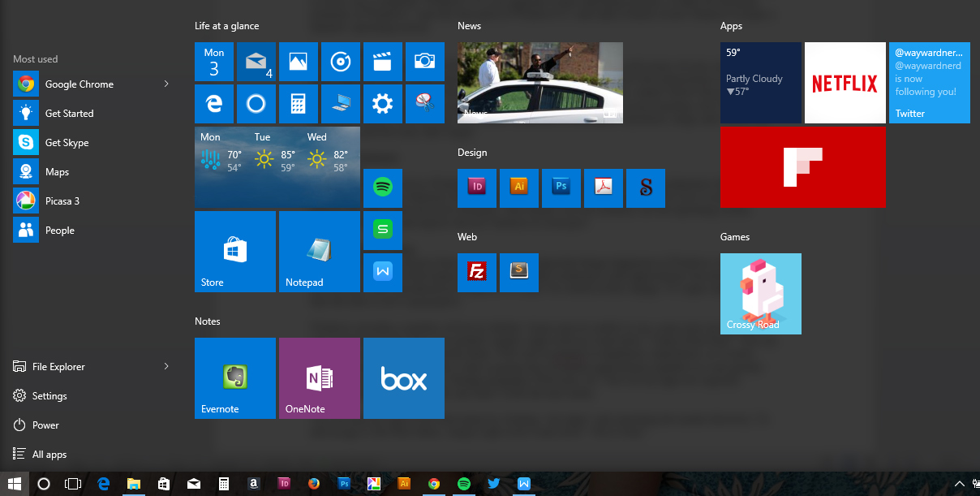Open Task View on the taskbar
Image resolution: width=980 pixels, height=496 pixels.
click(x=73, y=484)
